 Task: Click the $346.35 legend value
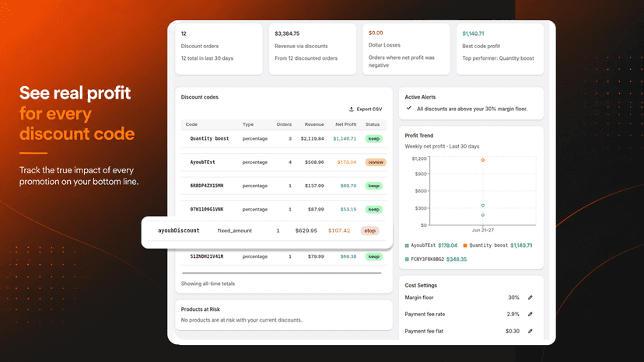click(457, 259)
